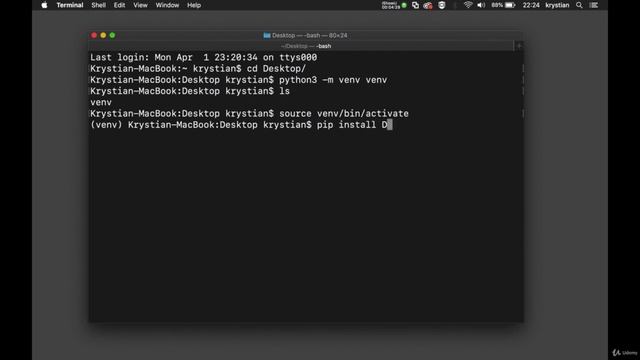Click the 'ls' command line
640x360 pixels.
pos(190,91)
